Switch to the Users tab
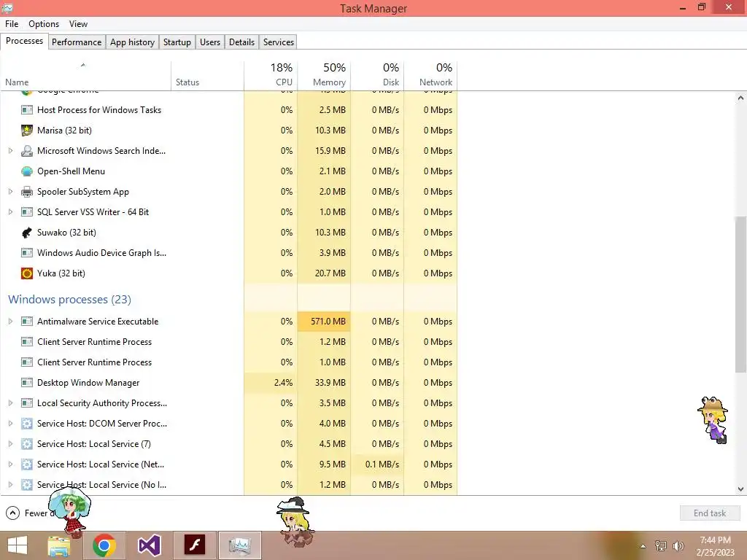The image size is (747, 560). coord(210,42)
